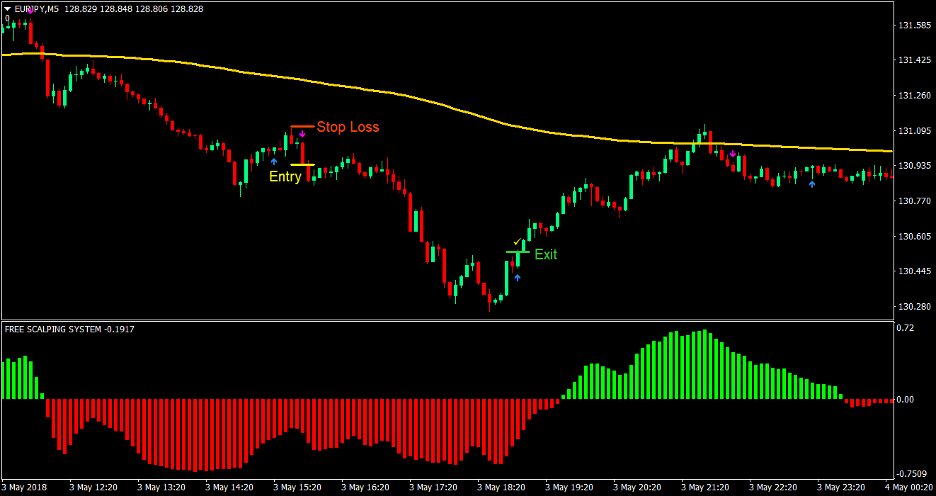Click the 3 May 14:20 time label

click(229, 487)
